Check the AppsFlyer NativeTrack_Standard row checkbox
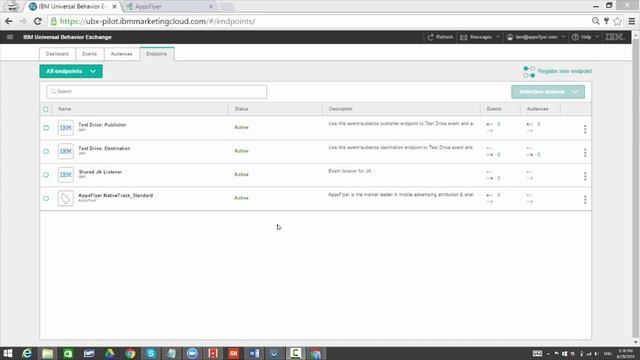This screenshot has height=360, width=640. coord(46,198)
